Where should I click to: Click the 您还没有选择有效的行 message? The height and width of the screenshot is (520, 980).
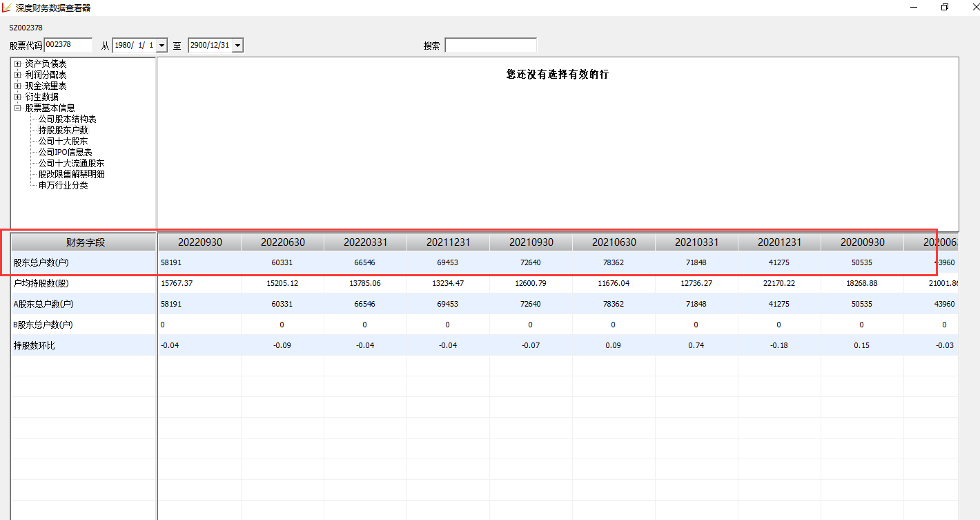(x=558, y=74)
